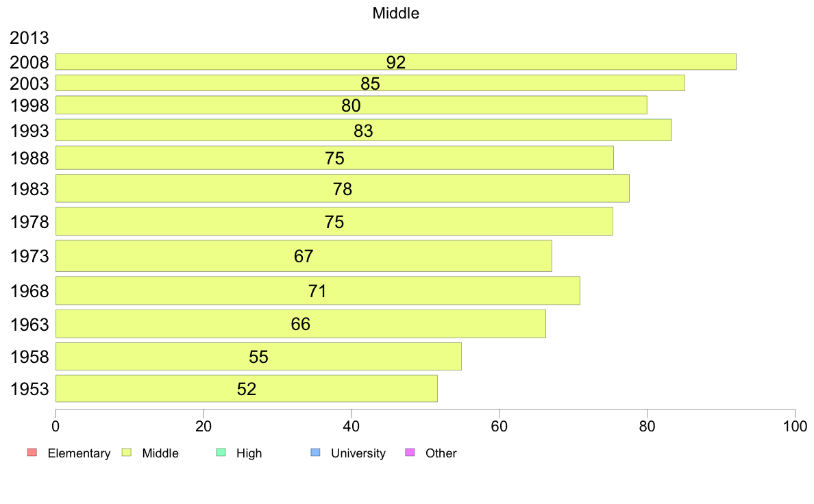The height and width of the screenshot is (504, 814).
Task: Click the University legend text
Action: [x=358, y=453]
